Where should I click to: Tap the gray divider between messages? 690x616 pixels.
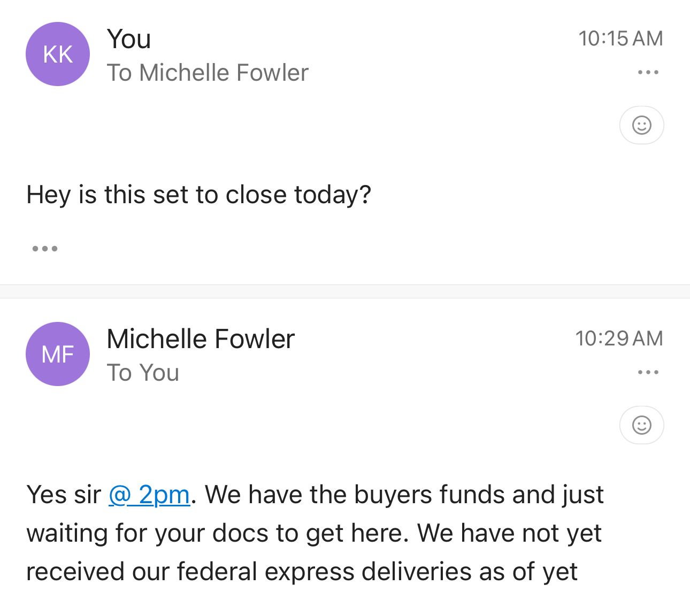pyautogui.click(x=345, y=291)
